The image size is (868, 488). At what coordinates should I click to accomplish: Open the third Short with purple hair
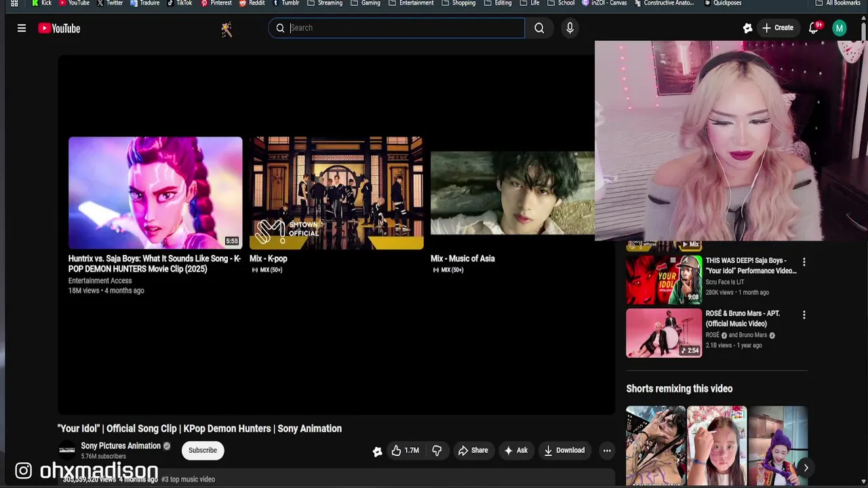point(778,445)
